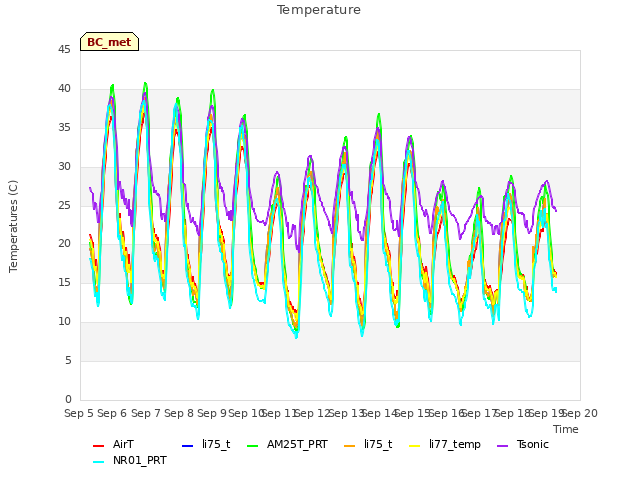
Task: Click the Sep 20 x-axis tick label
Action: tap(580, 413)
